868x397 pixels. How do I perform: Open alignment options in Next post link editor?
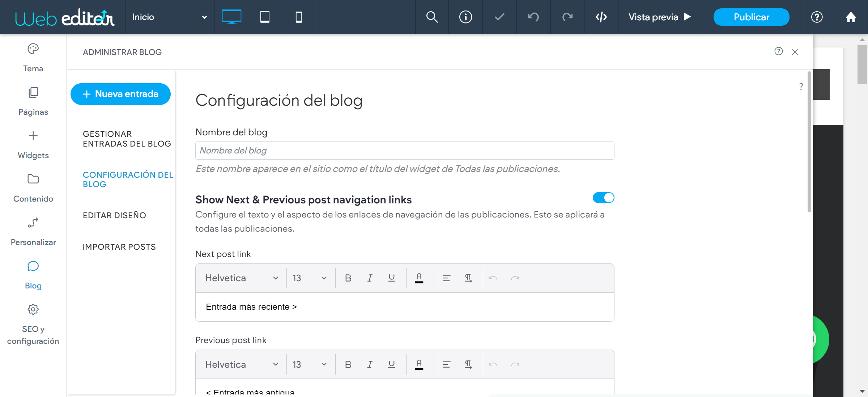tap(446, 278)
